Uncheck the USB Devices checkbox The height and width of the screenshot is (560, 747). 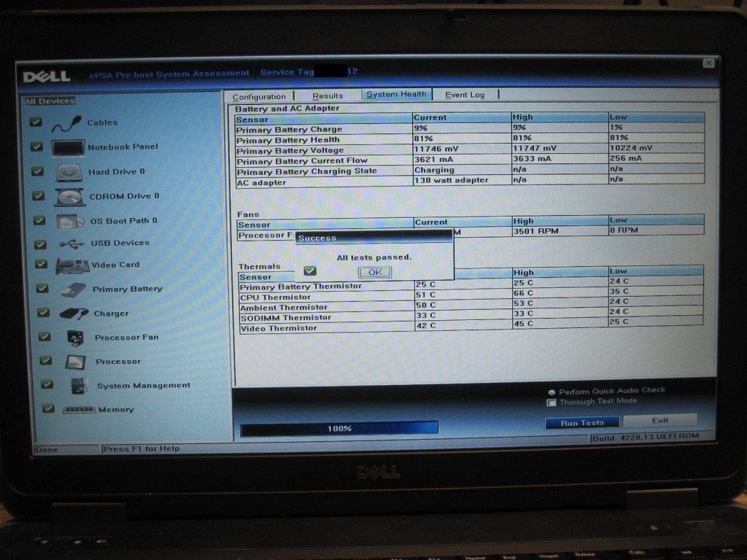click(x=41, y=244)
